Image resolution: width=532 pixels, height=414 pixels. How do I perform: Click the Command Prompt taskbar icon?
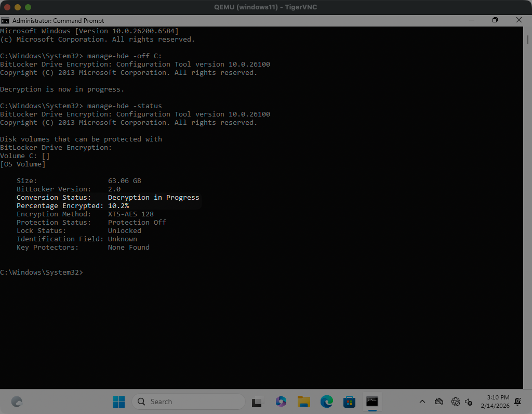pyautogui.click(x=371, y=402)
